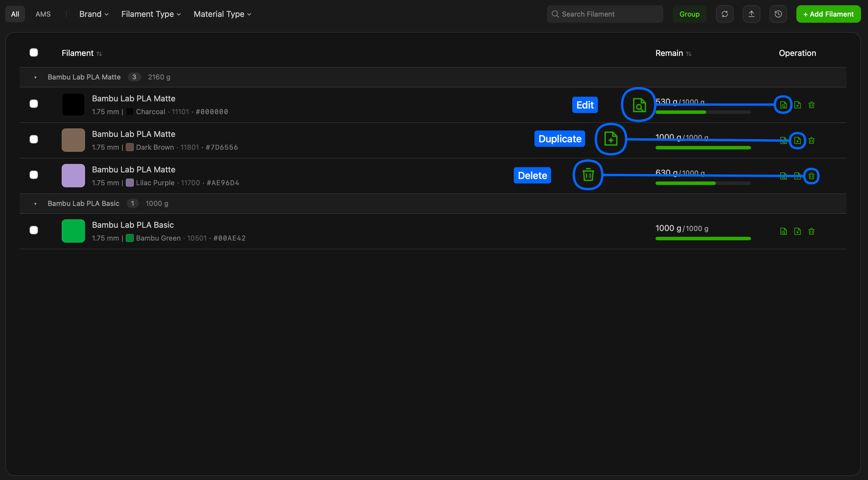Click the large Dark Brown color swatch
This screenshot has height=480, width=868.
[73, 140]
